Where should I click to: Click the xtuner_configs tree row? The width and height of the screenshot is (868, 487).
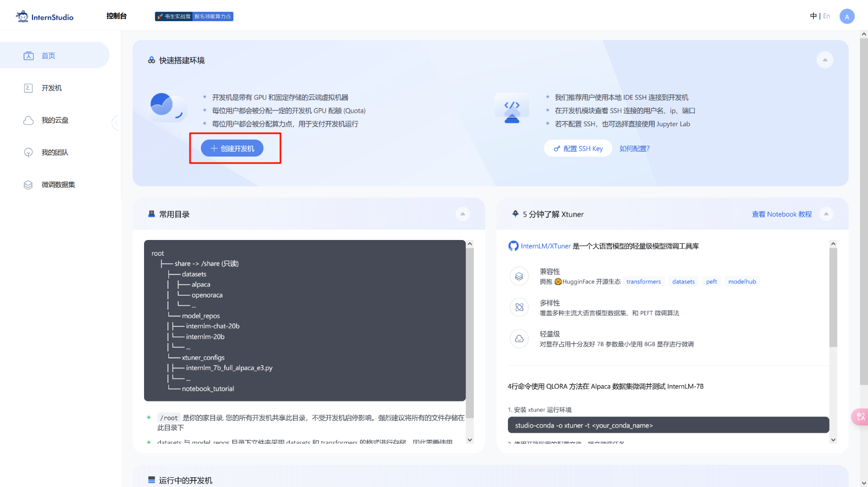click(x=203, y=358)
